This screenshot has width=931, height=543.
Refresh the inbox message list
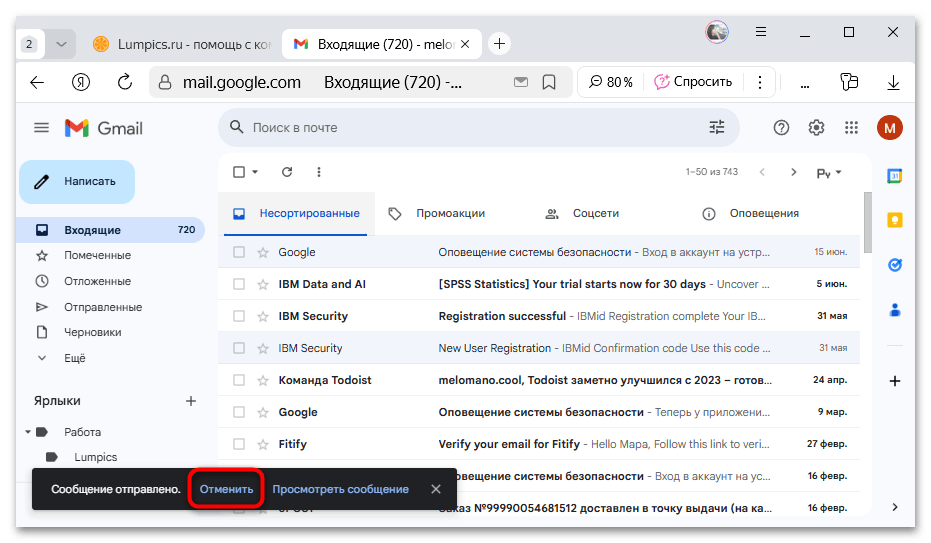(x=287, y=172)
